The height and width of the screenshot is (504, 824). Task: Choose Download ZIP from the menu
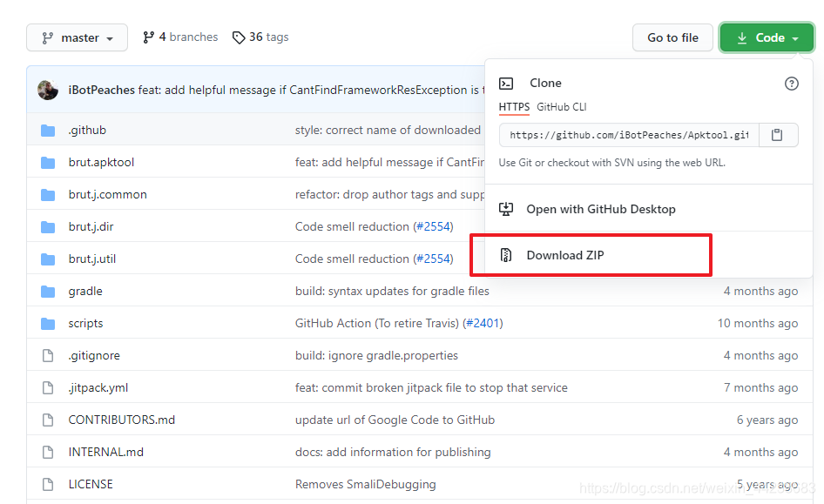click(x=565, y=255)
